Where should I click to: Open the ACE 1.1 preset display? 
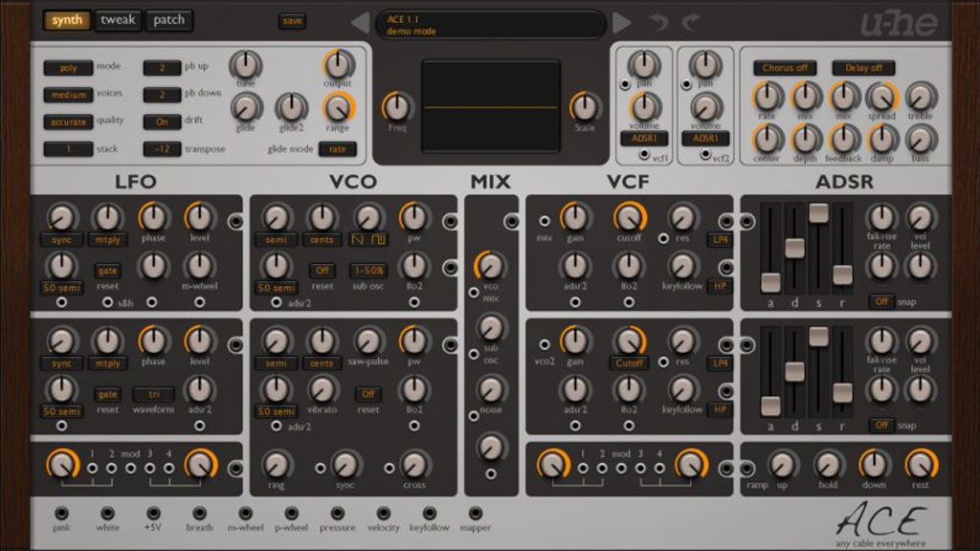491,24
